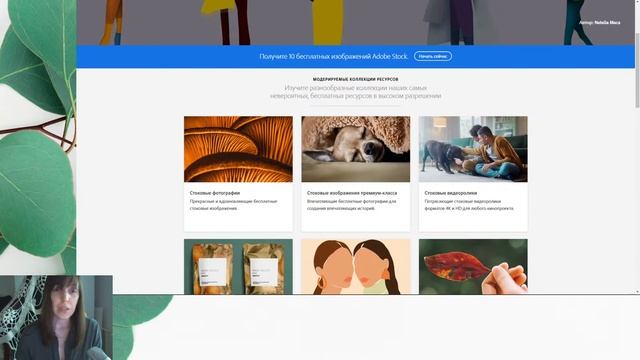The width and height of the screenshot is (640, 360).
Task: Click the scrollbar down arrow
Action: (637, 292)
